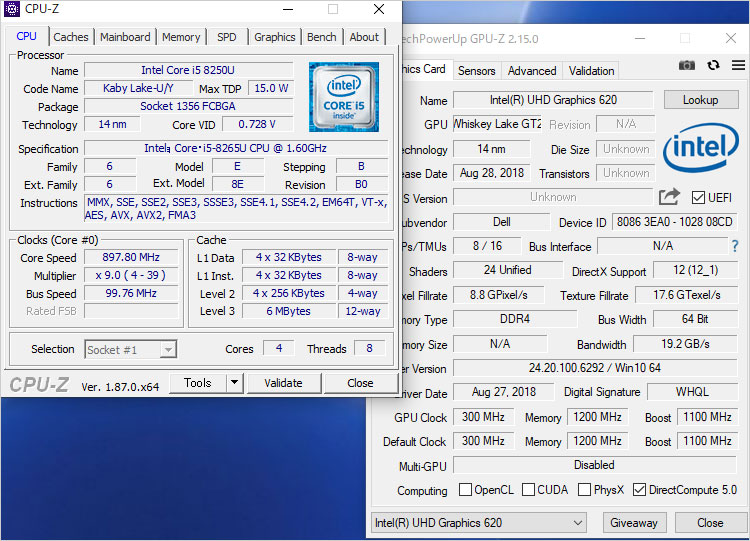The width and height of the screenshot is (750, 541).
Task: Select the CPU tab
Action: [x=26, y=36]
